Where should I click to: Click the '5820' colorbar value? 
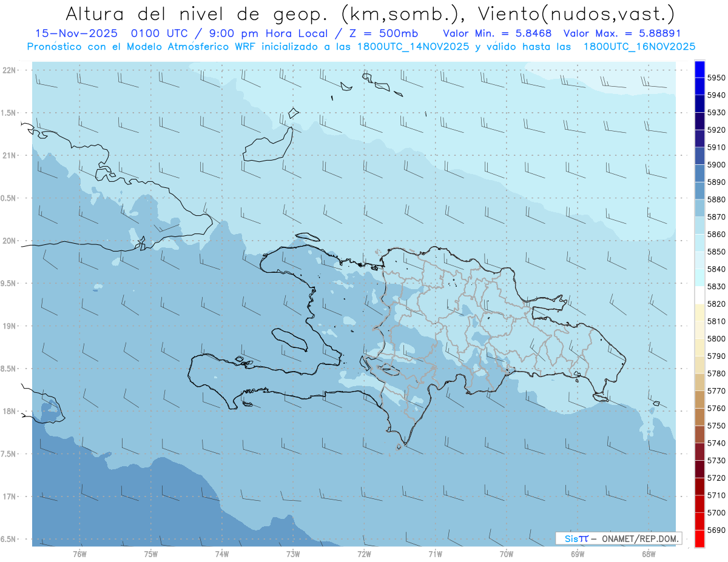pos(716,304)
